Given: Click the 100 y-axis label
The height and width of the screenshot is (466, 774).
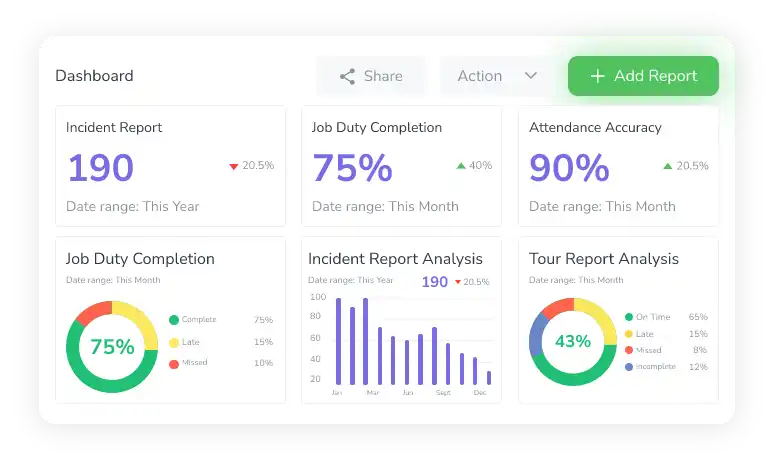Looking at the screenshot, I should coord(318,297).
